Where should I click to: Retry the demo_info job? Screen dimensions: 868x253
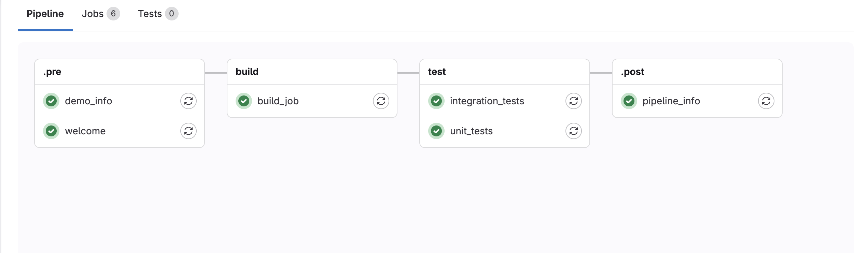(x=188, y=101)
